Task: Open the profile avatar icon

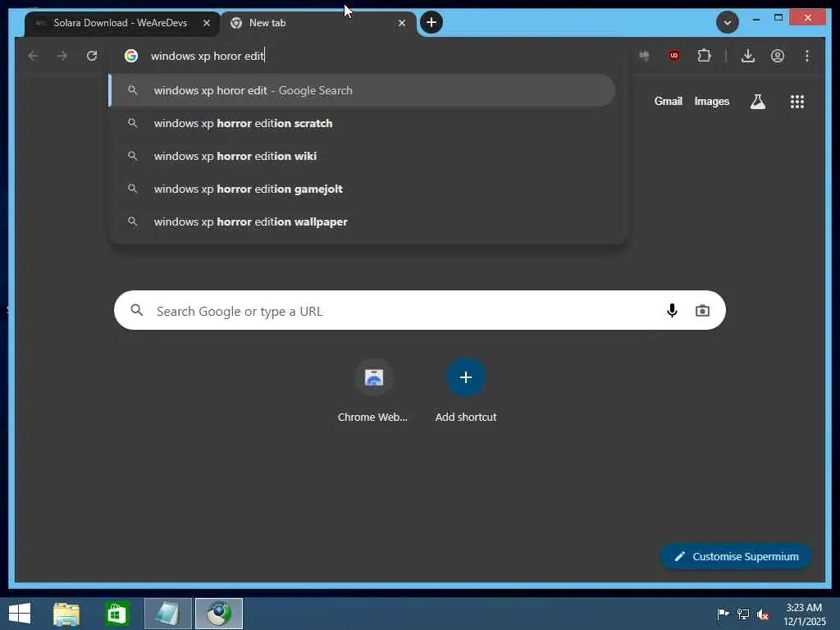Action: click(x=778, y=56)
